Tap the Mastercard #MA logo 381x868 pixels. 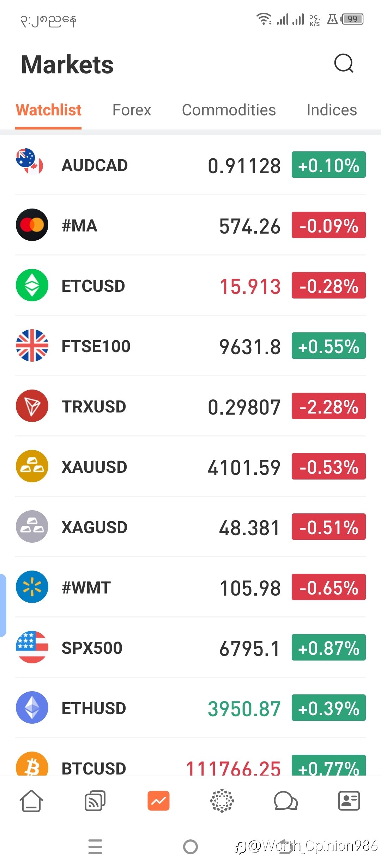click(32, 225)
